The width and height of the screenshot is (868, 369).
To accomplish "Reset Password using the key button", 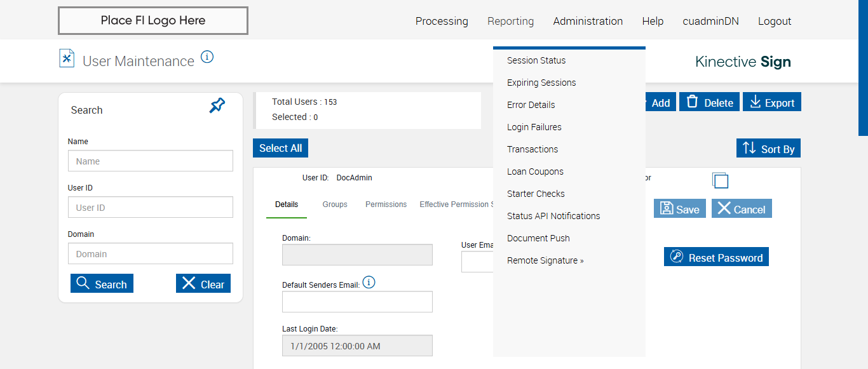I will tap(716, 257).
